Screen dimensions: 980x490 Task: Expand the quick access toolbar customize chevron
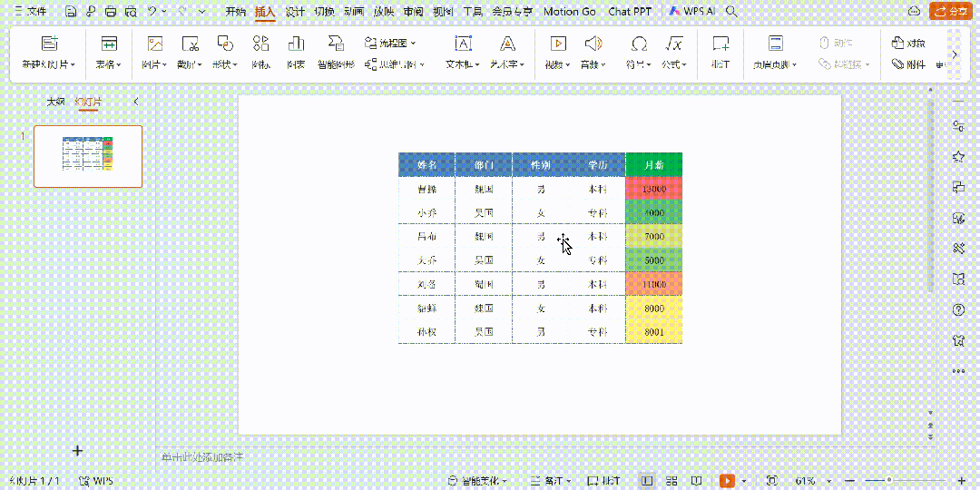pyautogui.click(x=201, y=11)
